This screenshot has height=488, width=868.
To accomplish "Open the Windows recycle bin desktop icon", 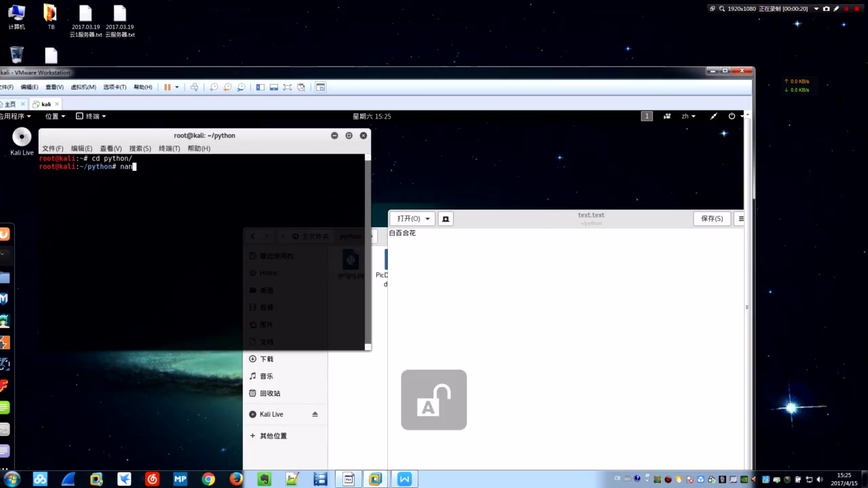I will coord(17,54).
